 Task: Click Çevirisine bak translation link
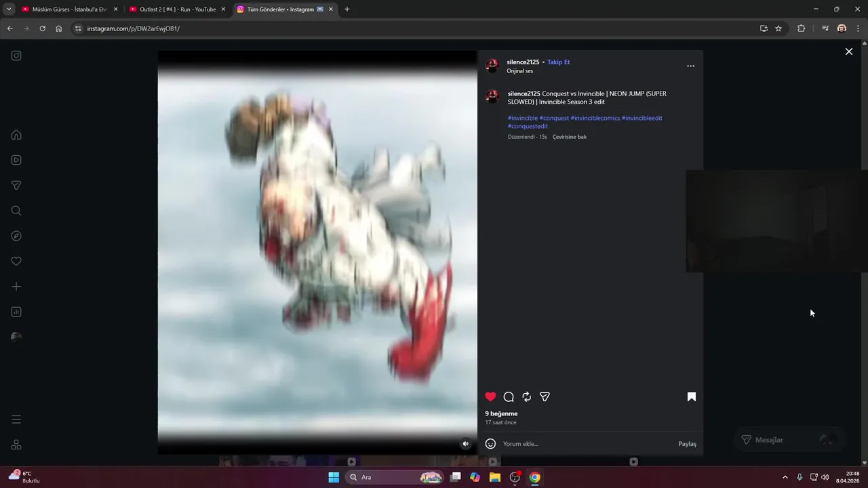pos(570,137)
